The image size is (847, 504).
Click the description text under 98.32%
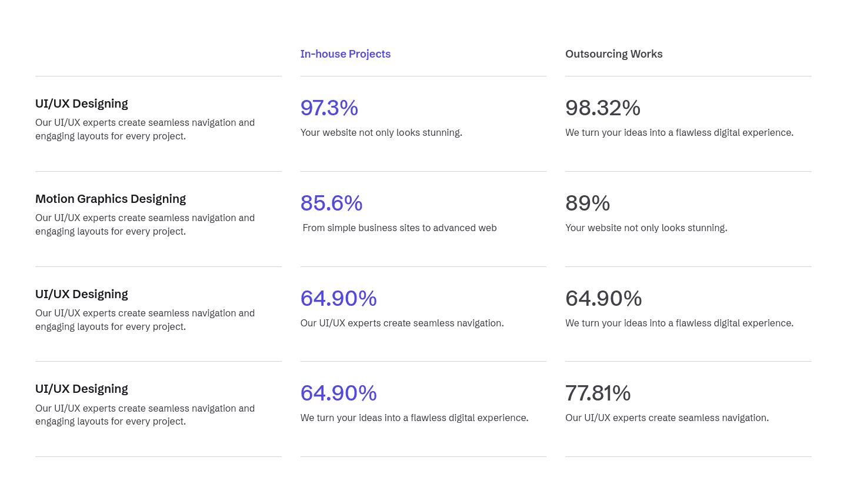click(679, 133)
